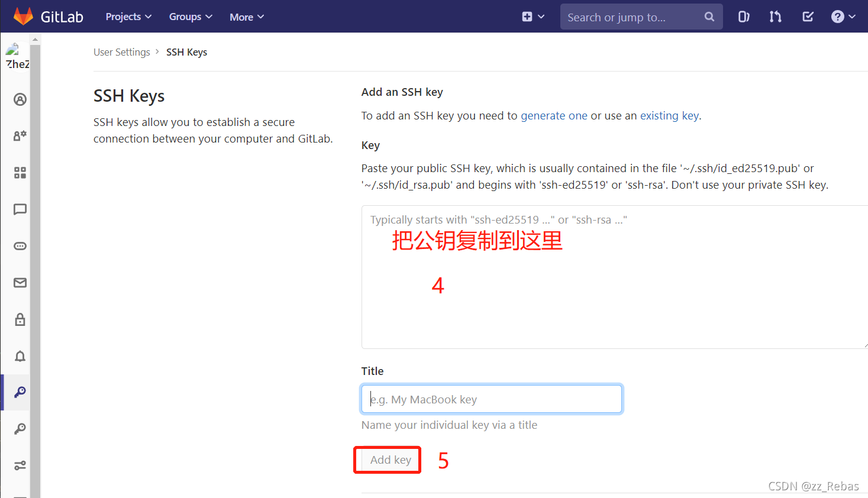Open the Groups dropdown menu
Viewport: 868px width, 498px height.
[x=191, y=17]
